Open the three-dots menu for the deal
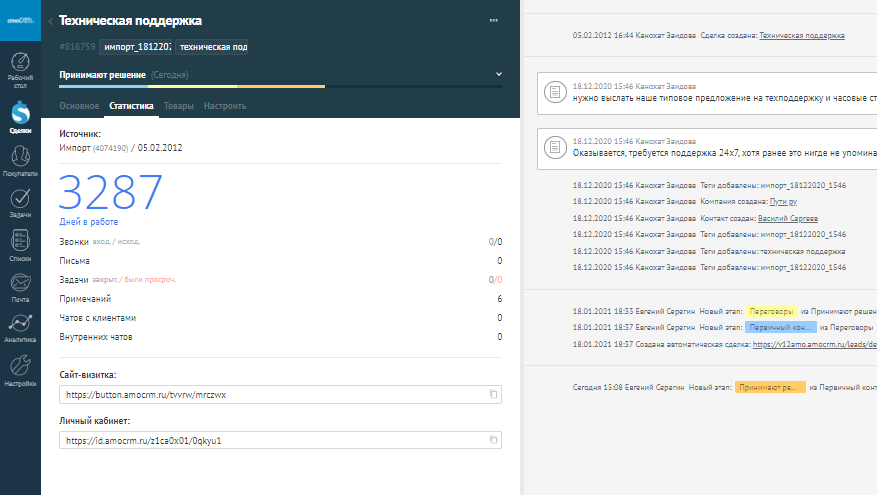The height and width of the screenshot is (495, 877). [493, 20]
